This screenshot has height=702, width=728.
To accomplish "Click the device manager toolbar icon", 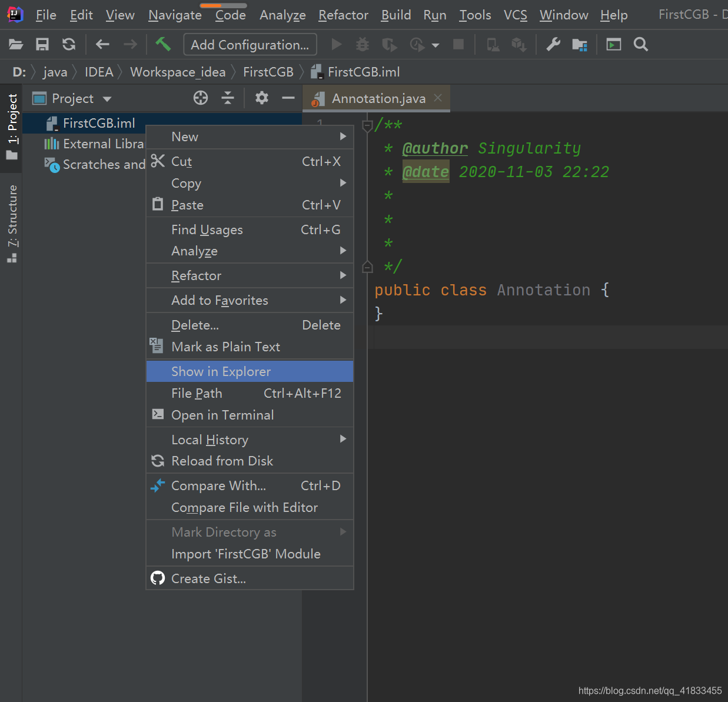I will 493,44.
